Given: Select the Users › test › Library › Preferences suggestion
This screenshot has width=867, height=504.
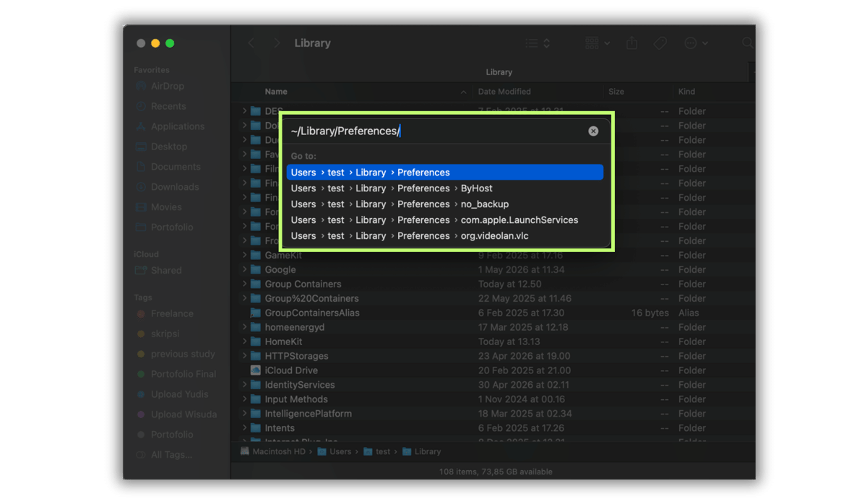Looking at the screenshot, I should (x=444, y=173).
